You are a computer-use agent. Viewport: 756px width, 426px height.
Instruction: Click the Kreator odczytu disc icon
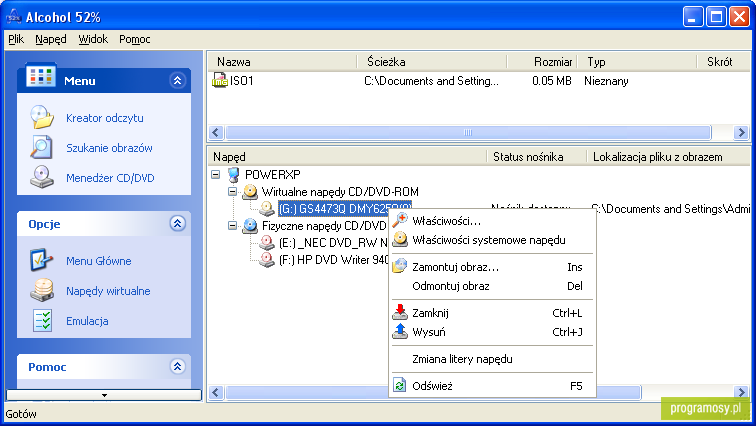(42, 117)
